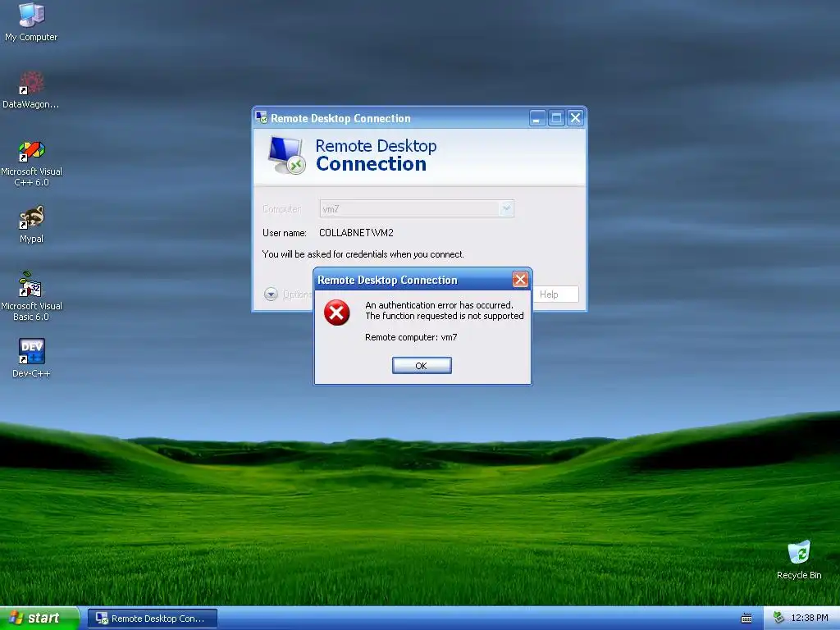Click the Remote Desktop monitor logo in banner
This screenshot has height=630, width=840.
coord(286,155)
